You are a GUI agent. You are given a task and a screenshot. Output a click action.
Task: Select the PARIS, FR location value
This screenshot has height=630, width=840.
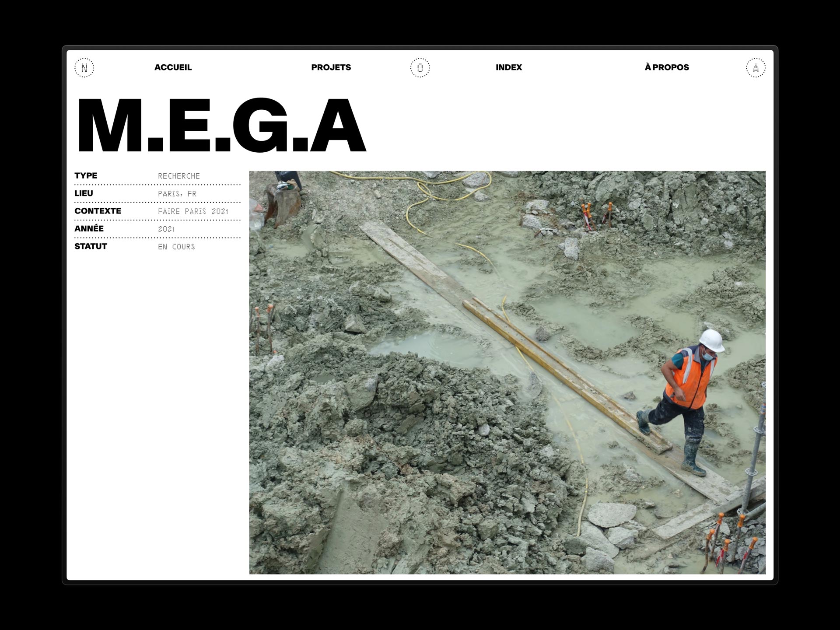177,194
